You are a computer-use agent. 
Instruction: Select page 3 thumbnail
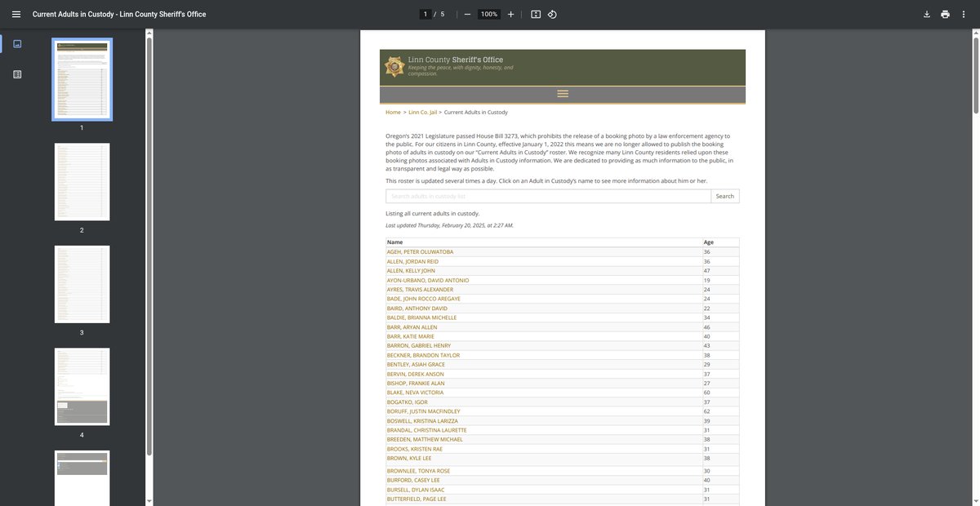pyautogui.click(x=82, y=284)
